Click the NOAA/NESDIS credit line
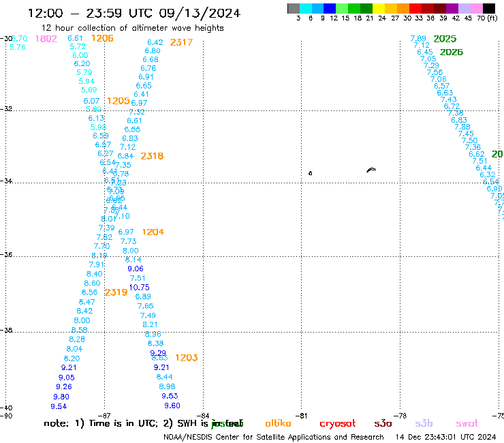 (274, 438)
